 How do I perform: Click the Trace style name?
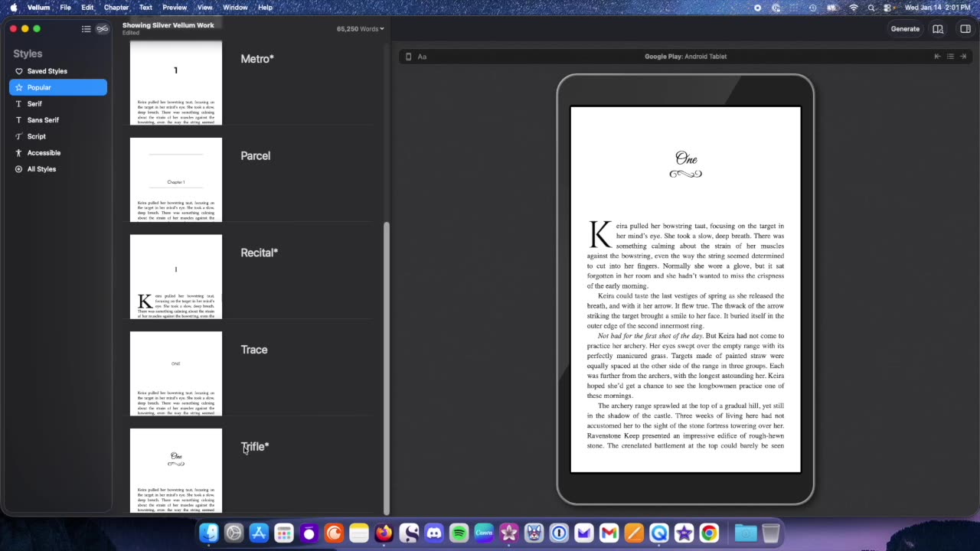(x=254, y=350)
